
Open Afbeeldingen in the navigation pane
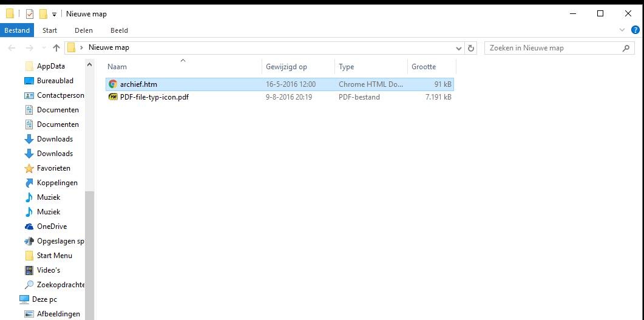click(58, 314)
